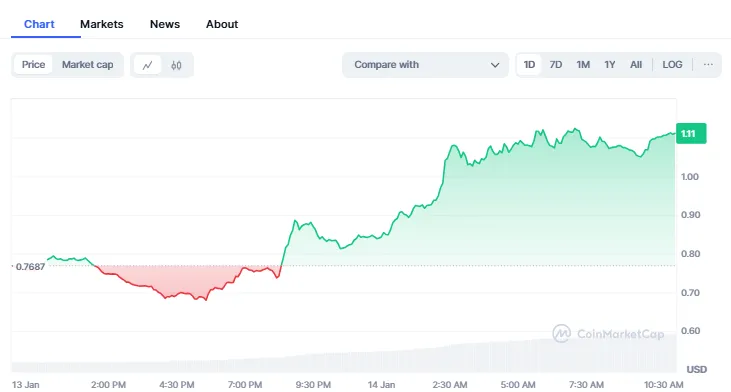Choose the 7D time range
The image size is (731, 392).
pos(556,65)
